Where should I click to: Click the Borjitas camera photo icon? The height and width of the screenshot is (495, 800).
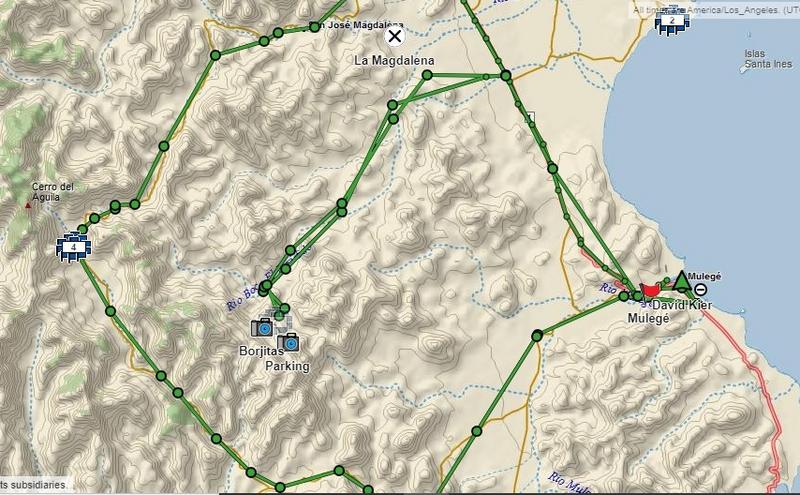262,327
